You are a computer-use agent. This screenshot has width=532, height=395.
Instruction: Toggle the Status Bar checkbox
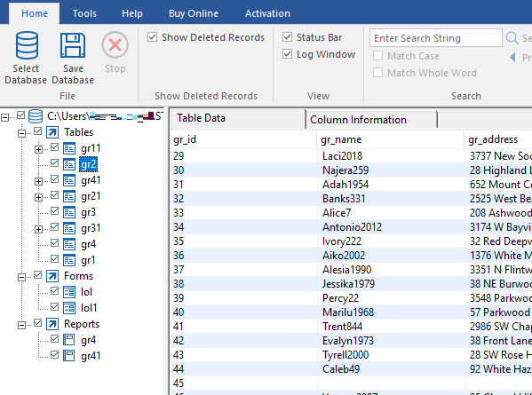point(288,37)
